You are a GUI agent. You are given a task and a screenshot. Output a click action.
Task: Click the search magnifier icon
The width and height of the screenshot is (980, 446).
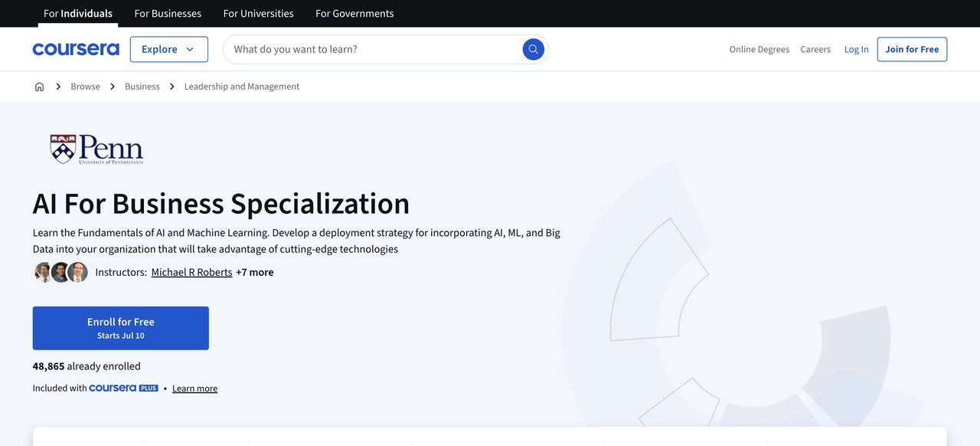pyautogui.click(x=533, y=48)
